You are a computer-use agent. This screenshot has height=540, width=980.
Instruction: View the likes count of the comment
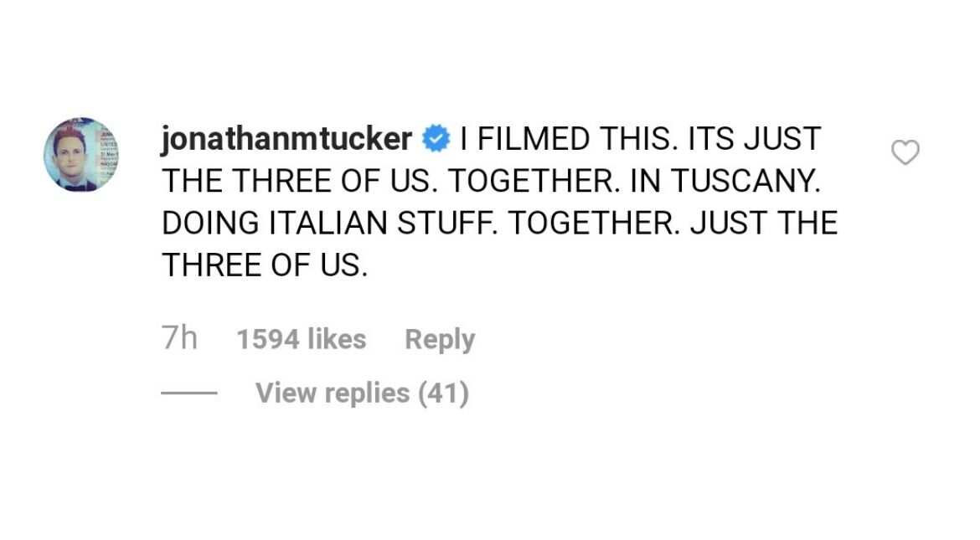click(x=302, y=339)
